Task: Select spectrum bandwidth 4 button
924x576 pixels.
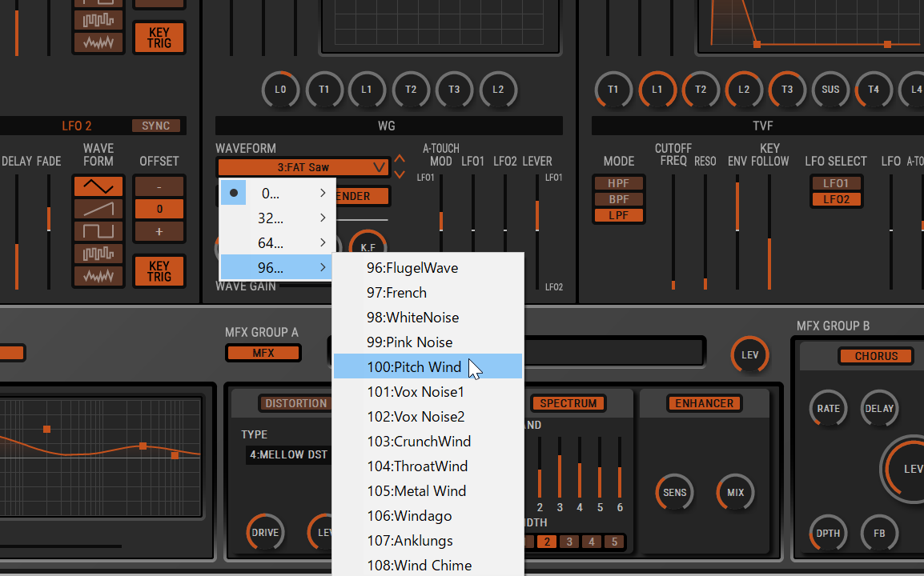Action: (592, 542)
